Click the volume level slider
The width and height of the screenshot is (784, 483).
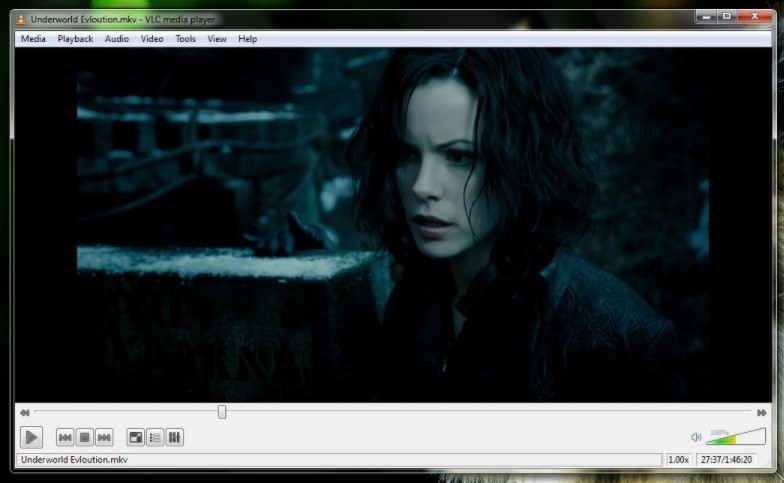coord(736,436)
